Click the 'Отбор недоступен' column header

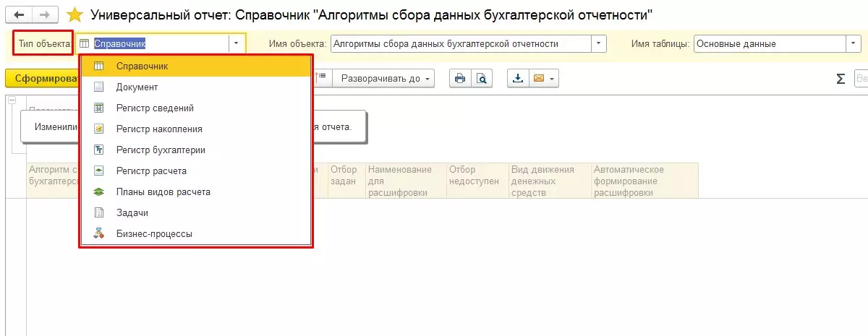tap(477, 180)
